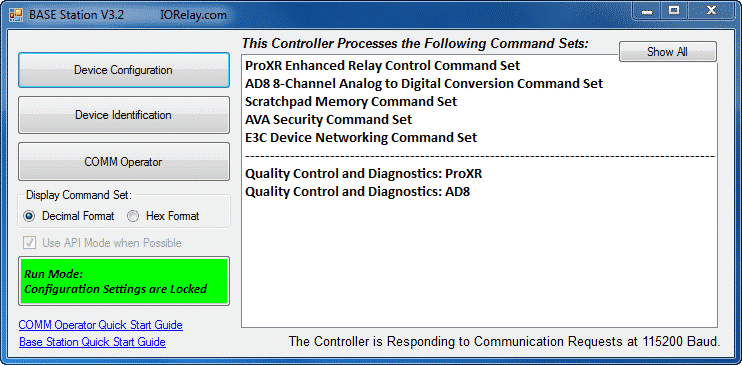The image size is (742, 365).
Task: Select E3C Device Networking Command Set
Action: click(361, 138)
